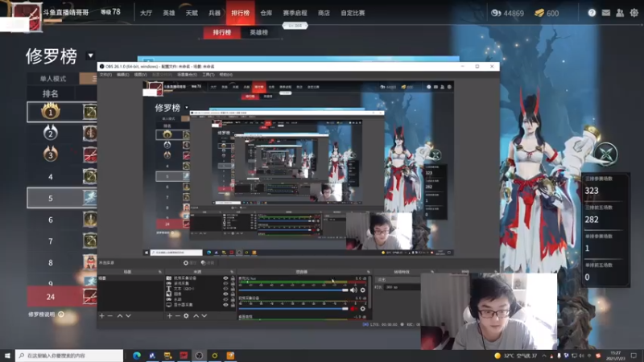Add a new source with the plus icon in OBS Sources
This screenshot has height=362, width=644.
(169, 315)
